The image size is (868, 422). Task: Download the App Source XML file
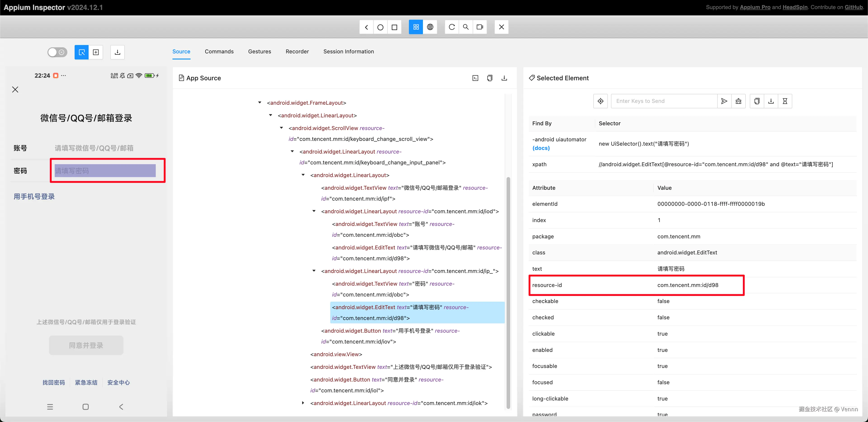(504, 78)
